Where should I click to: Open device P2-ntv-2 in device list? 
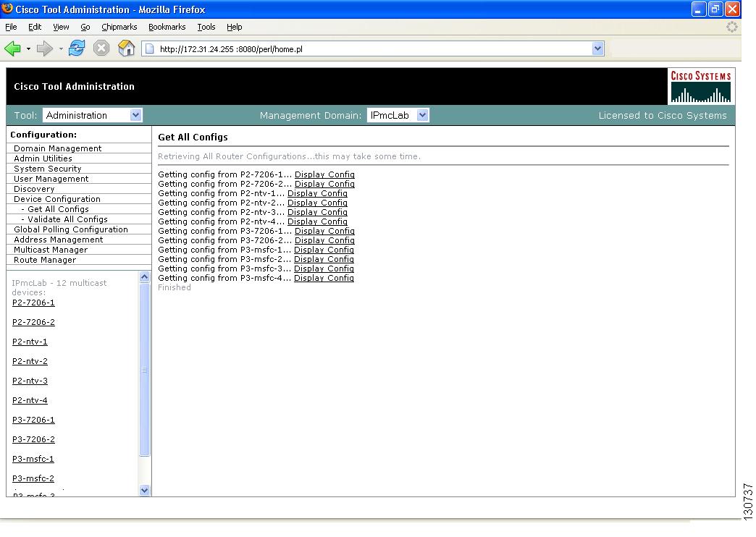[x=30, y=361]
